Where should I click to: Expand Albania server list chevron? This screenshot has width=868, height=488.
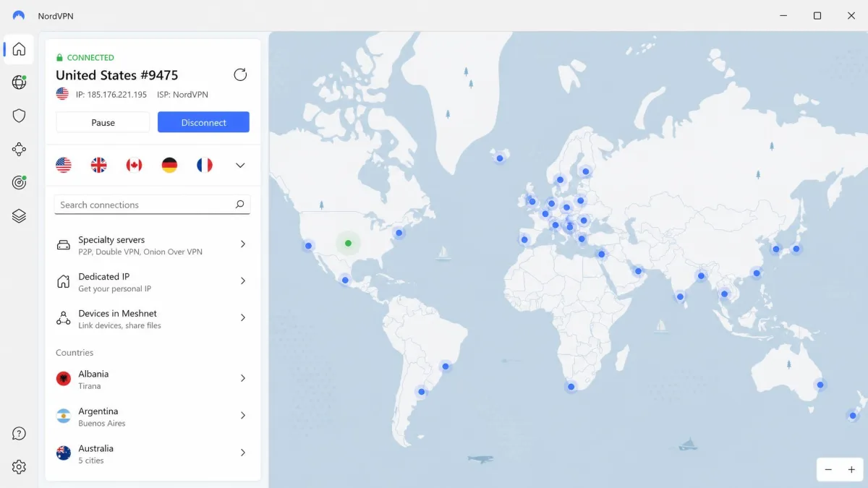(x=243, y=379)
